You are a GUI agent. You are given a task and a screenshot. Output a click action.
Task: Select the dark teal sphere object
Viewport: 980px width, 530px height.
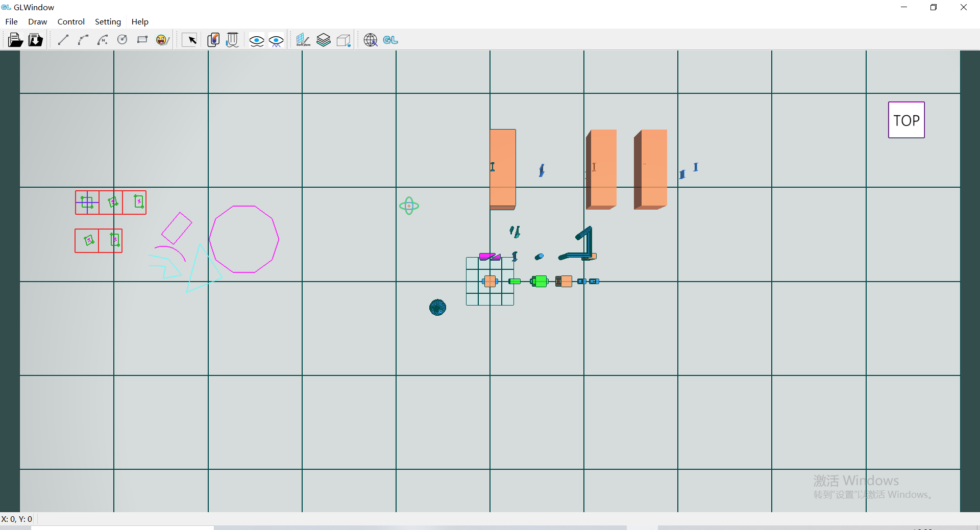point(437,308)
